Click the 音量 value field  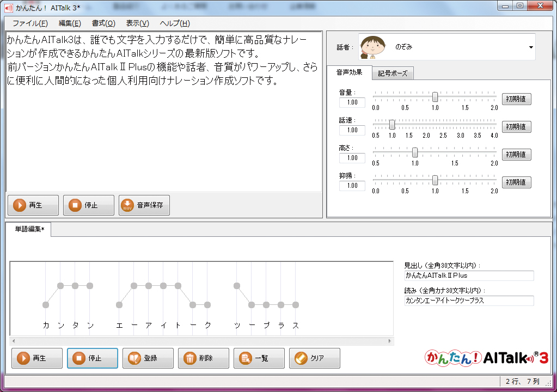(352, 102)
